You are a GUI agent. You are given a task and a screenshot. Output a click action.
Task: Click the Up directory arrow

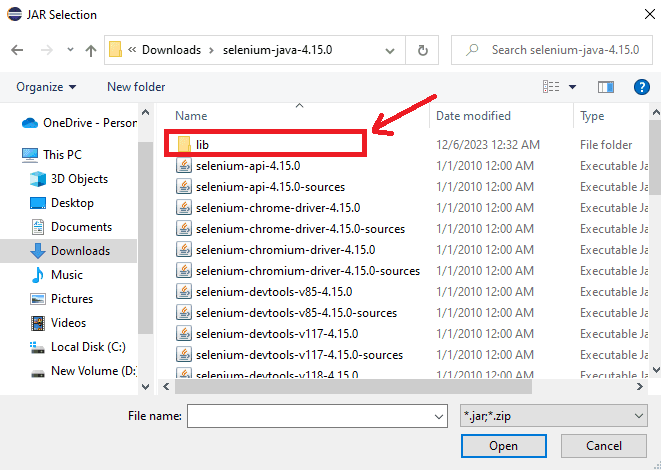(90, 50)
